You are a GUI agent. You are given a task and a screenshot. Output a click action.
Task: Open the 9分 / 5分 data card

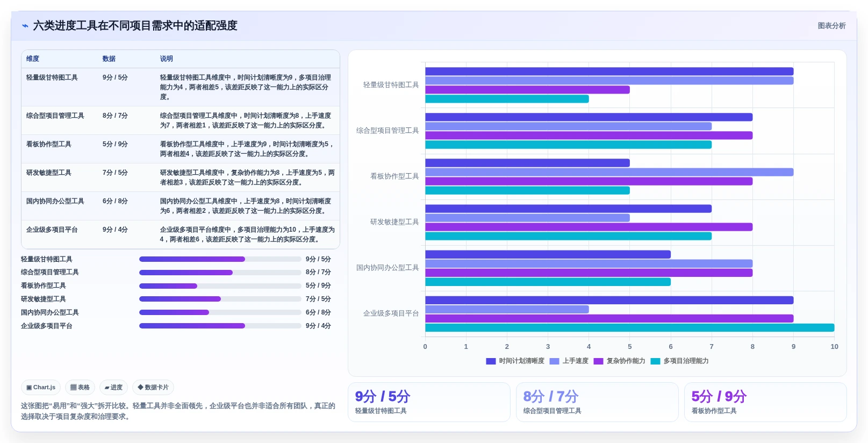point(429,402)
